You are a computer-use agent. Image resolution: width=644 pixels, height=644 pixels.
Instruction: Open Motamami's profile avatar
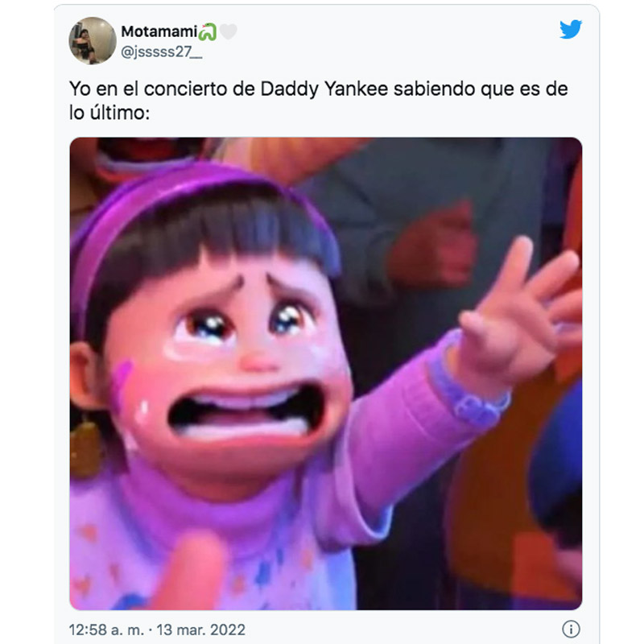click(93, 41)
